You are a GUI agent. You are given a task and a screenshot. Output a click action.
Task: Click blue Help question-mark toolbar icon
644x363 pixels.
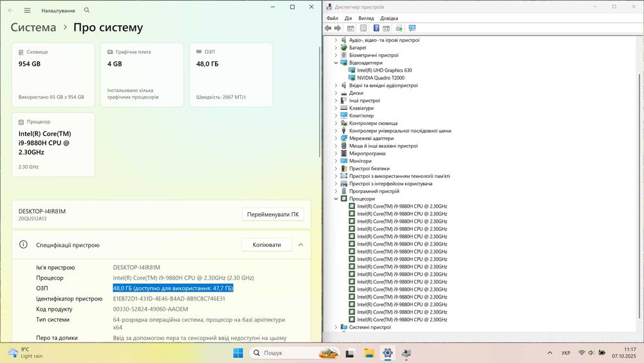376,28
